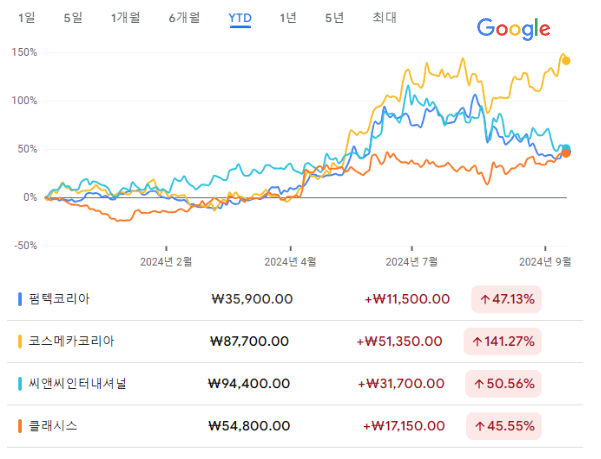Click the yellow endpoint dot on chart

click(x=566, y=61)
